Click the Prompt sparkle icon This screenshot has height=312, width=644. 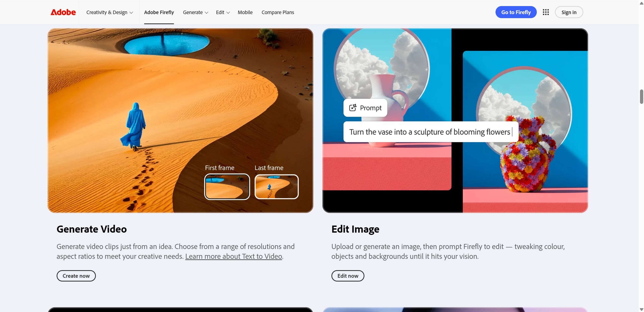click(x=353, y=108)
